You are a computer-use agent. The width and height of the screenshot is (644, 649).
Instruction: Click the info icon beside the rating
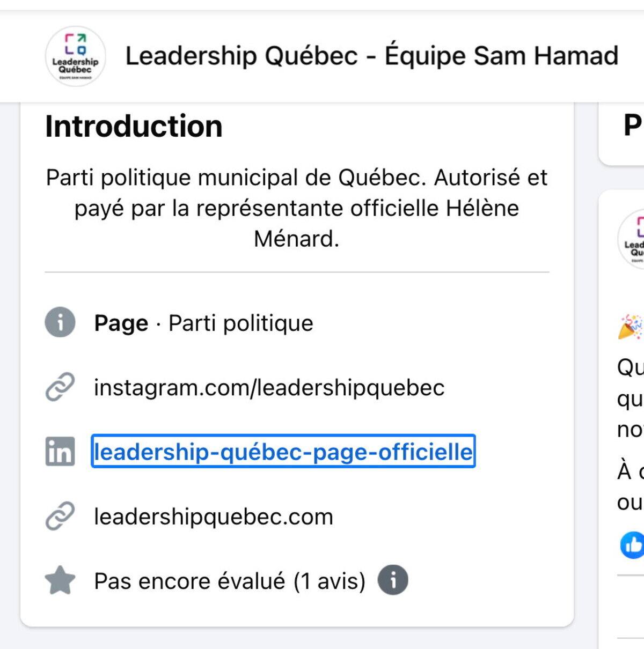point(393,580)
